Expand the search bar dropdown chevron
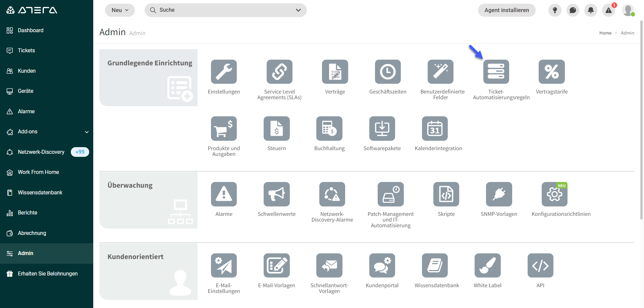 click(x=298, y=10)
